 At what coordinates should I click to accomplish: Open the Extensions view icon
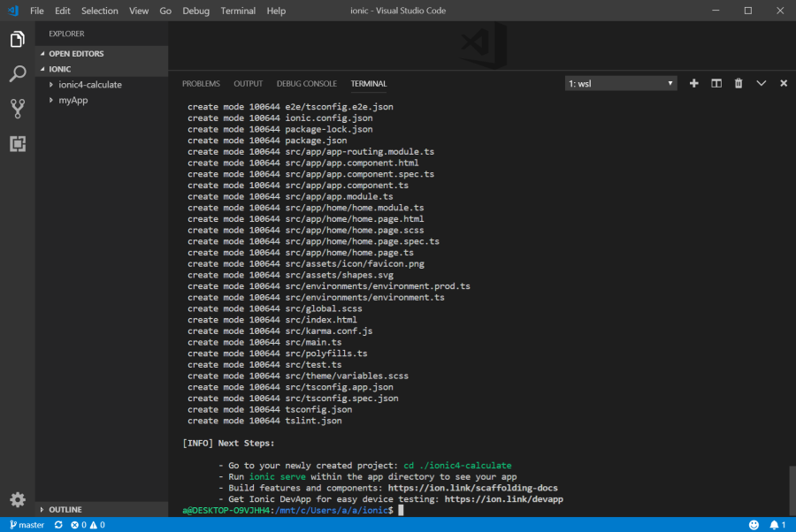(17, 143)
